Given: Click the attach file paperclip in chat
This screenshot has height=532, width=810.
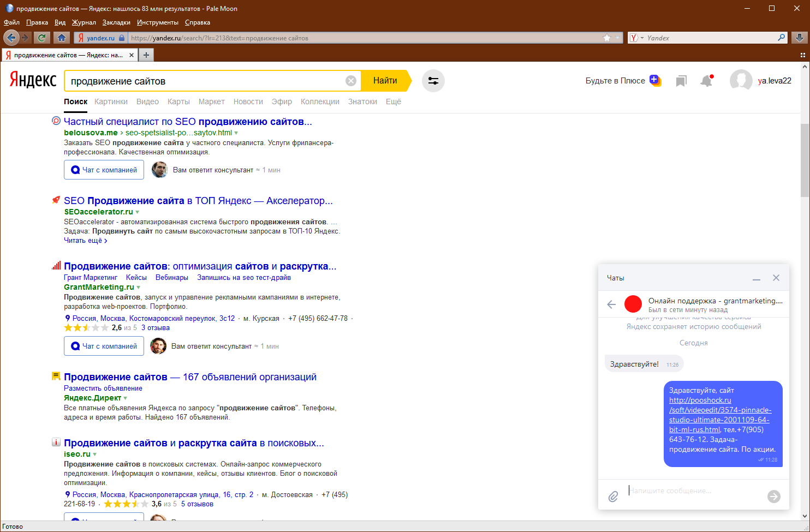Looking at the screenshot, I should pos(614,497).
